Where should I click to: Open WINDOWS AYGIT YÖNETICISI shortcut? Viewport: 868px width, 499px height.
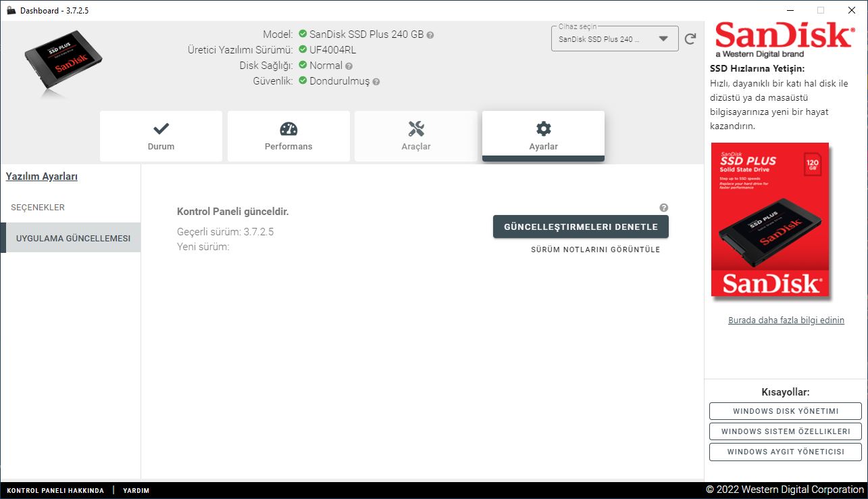pos(786,452)
